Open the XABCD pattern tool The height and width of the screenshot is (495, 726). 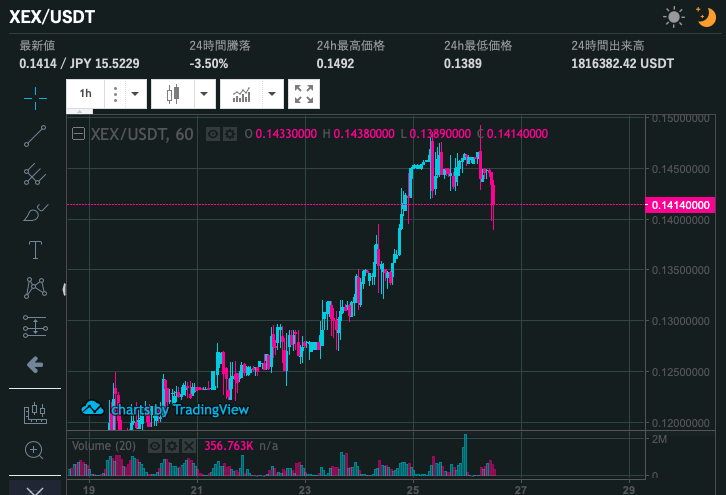pyautogui.click(x=35, y=287)
